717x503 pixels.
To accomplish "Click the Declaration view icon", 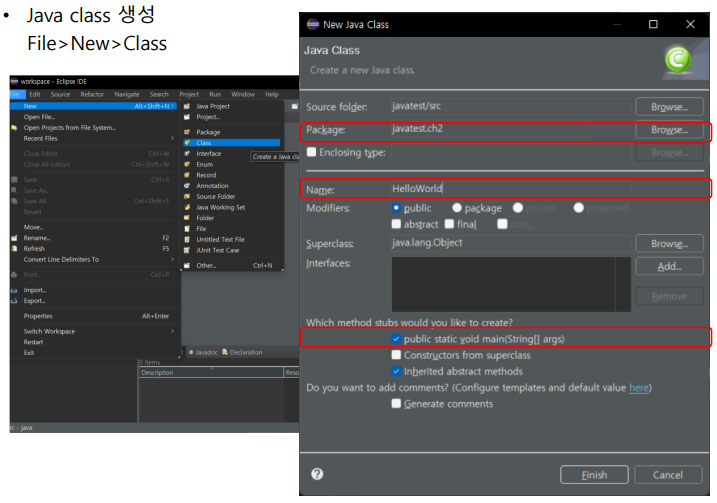I will 225,352.
